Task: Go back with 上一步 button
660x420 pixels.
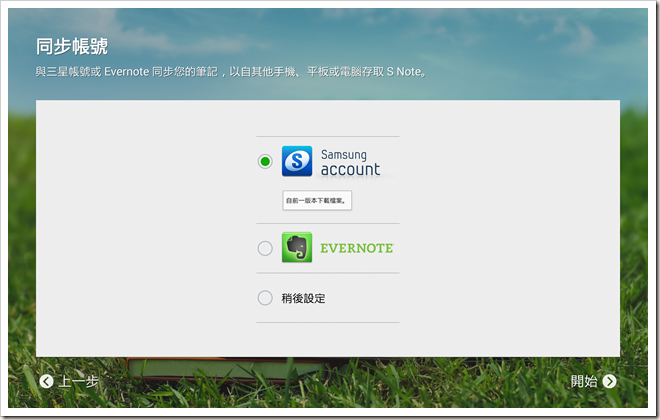Action: [x=69, y=381]
